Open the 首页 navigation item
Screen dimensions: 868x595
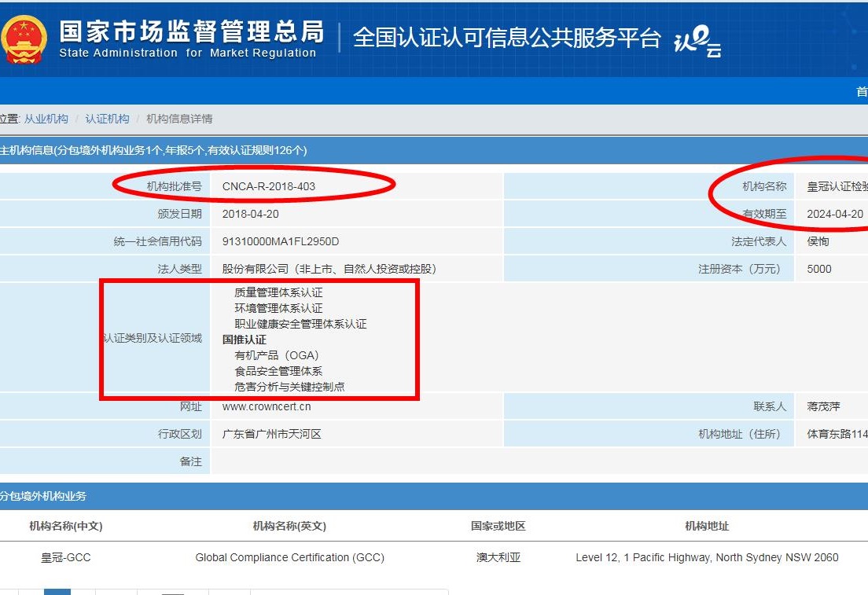861,92
